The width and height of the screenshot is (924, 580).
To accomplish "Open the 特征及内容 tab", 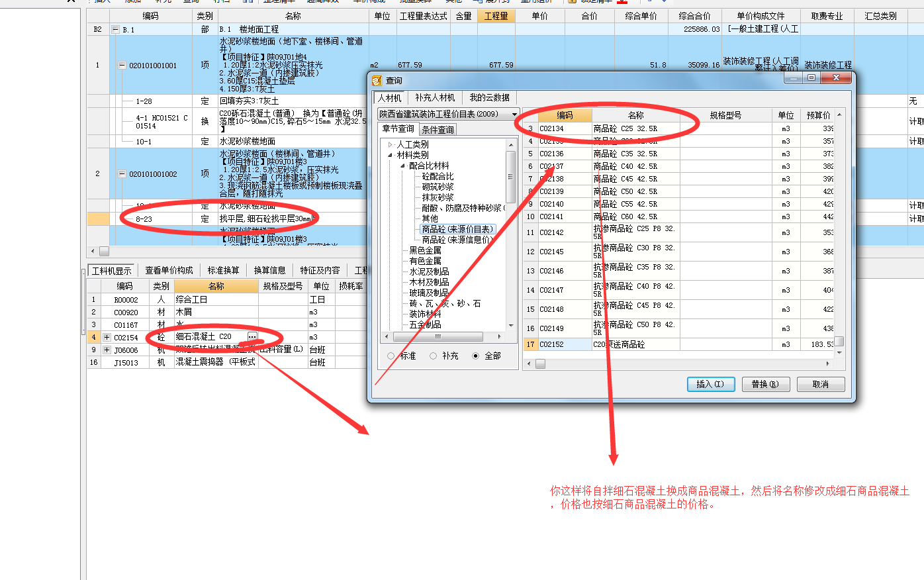I will [320, 270].
